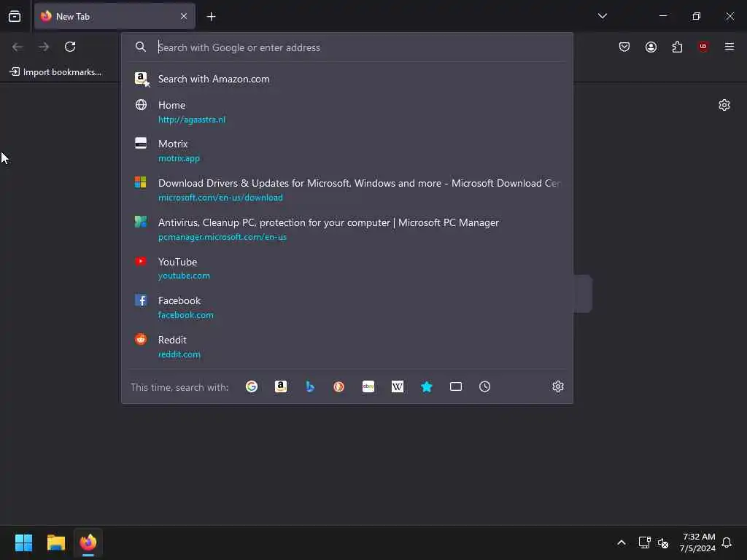This screenshot has width=747, height=560.
Task: Open the Home agaastra.nl suggestion
Action: click(x=347, y=112)
